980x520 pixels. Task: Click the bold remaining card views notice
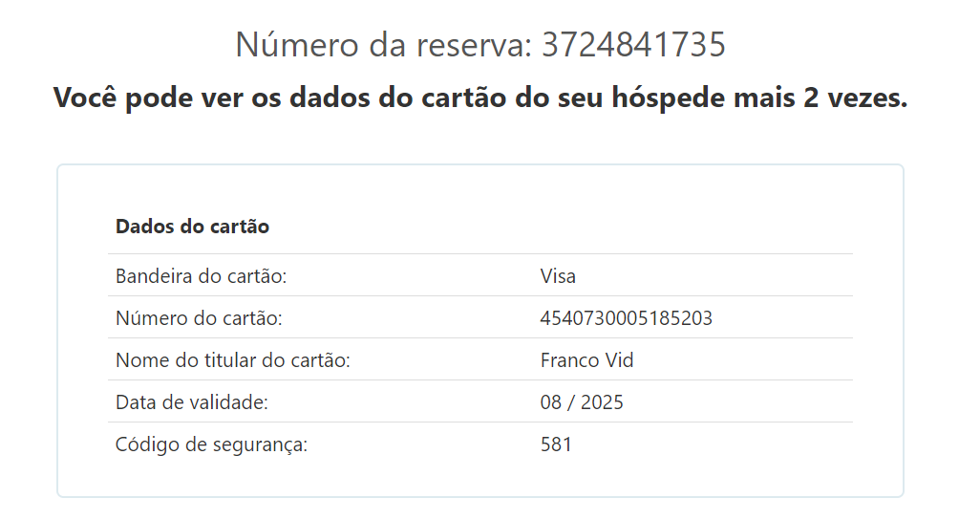tap(479, 97)
